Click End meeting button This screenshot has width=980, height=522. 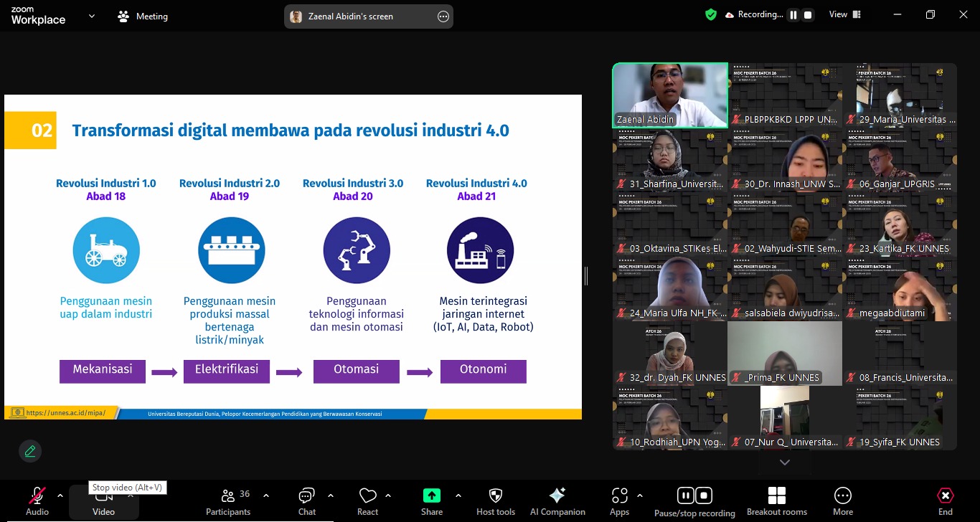(946, 500)
